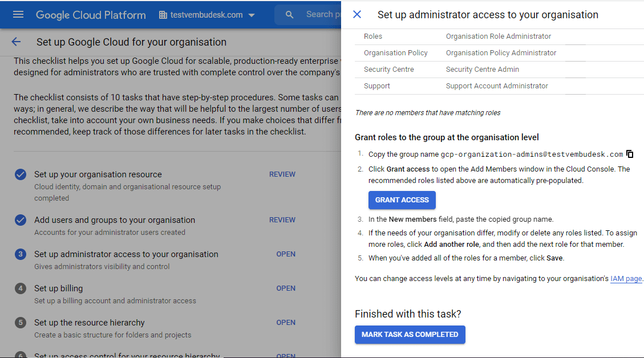Screen dimensions: 644x358
Task: Click the 'Organisation Policy' row label
Action: (x=395, y=52)
